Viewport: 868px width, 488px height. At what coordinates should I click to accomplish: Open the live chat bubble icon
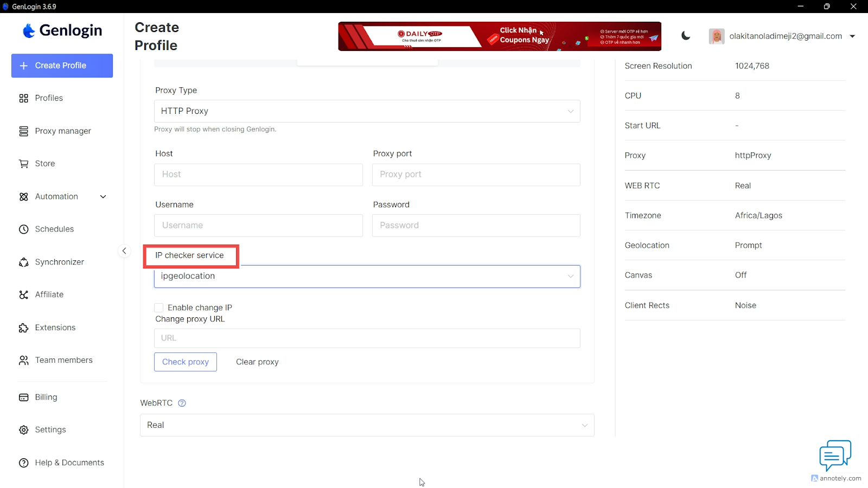[x=835, y=455]
